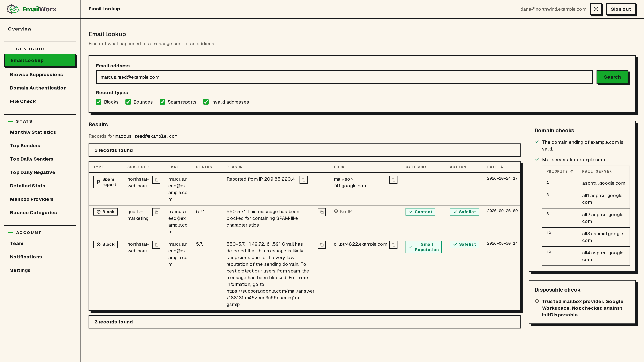Copy sub-user quartz-marketing
The image size is (644, 362).
click(156, 212)
